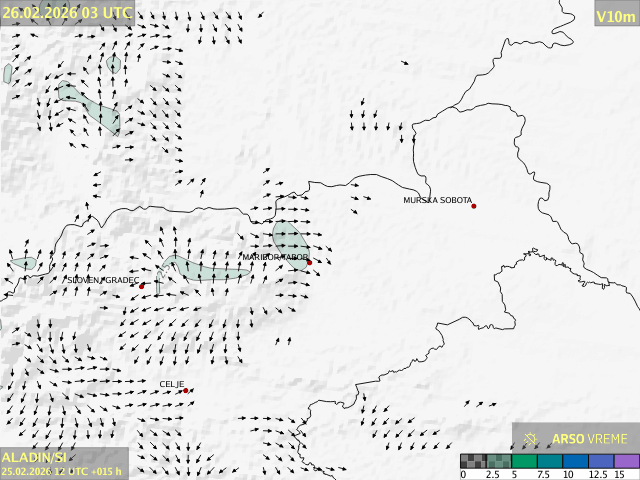Click the elongated shaded wind zone in upper left
The width and height of the screenshot is (640, 480).
(x=90, y=106)
